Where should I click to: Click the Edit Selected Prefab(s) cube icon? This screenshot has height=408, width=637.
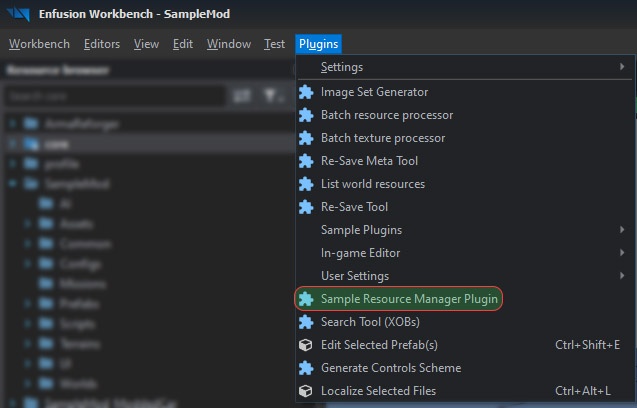click(307, 345)
